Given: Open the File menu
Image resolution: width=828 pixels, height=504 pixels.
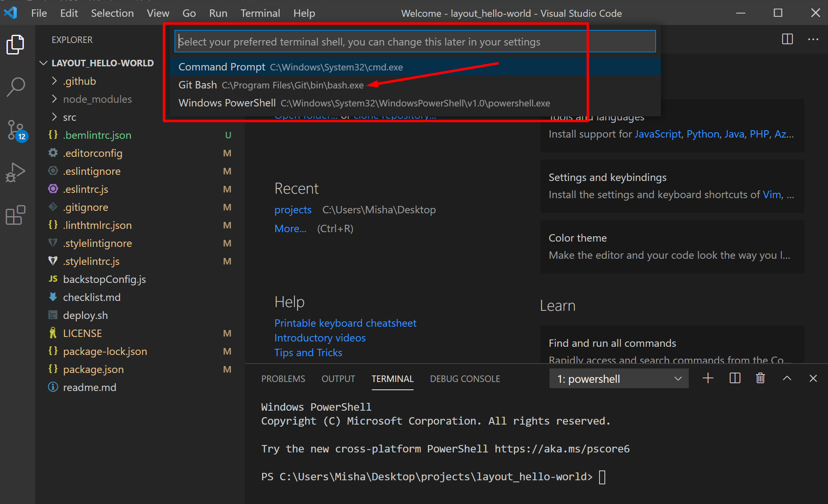Looking at the screenshot, I should (39, 13).
